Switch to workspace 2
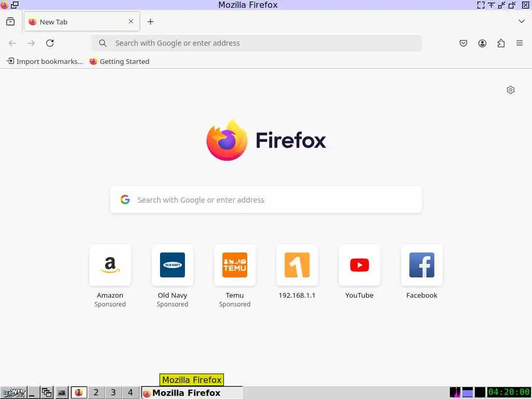The image size is (532, 399). [x=96, y=393]
